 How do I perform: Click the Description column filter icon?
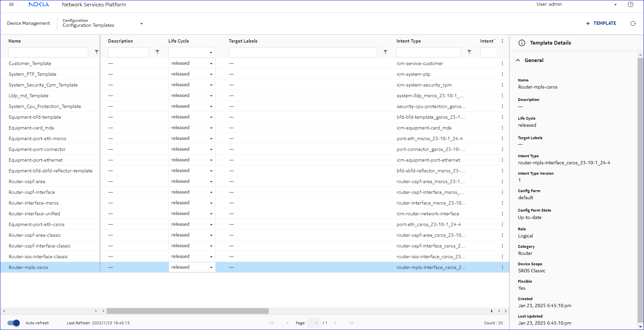(x=157, y=52)
